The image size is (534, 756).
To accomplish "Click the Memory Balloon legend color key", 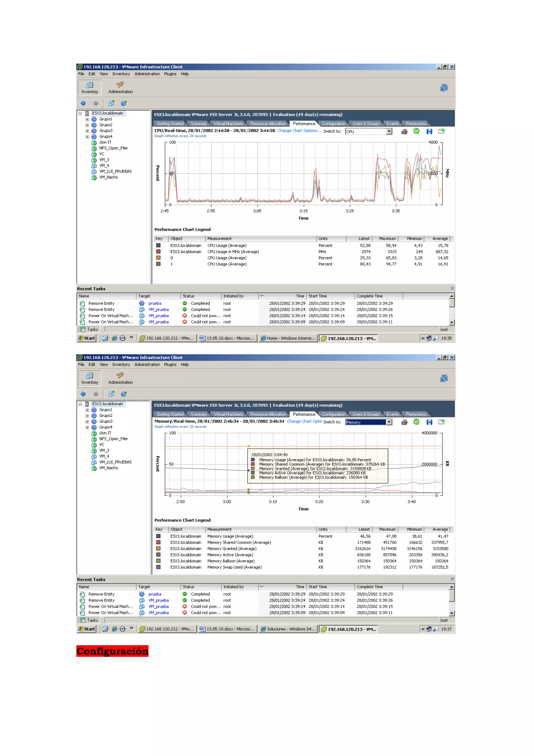I will click(158, 561).
